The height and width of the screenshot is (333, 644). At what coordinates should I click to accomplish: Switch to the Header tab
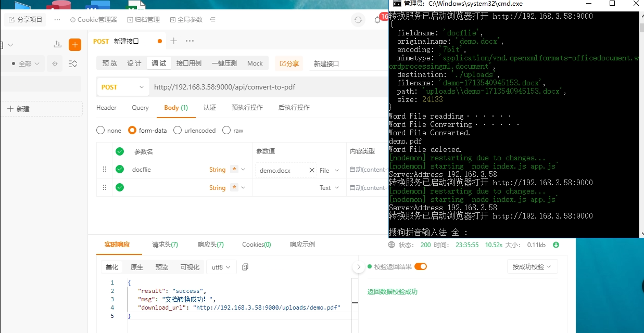point(106,108)
